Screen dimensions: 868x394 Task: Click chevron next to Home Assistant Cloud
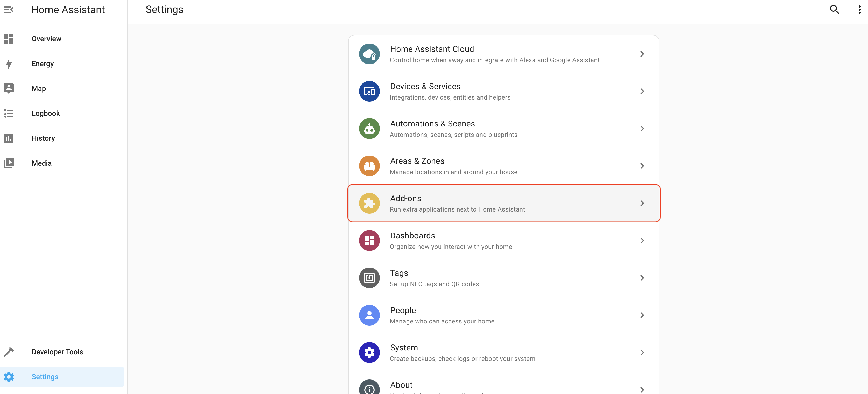(642, 54)
